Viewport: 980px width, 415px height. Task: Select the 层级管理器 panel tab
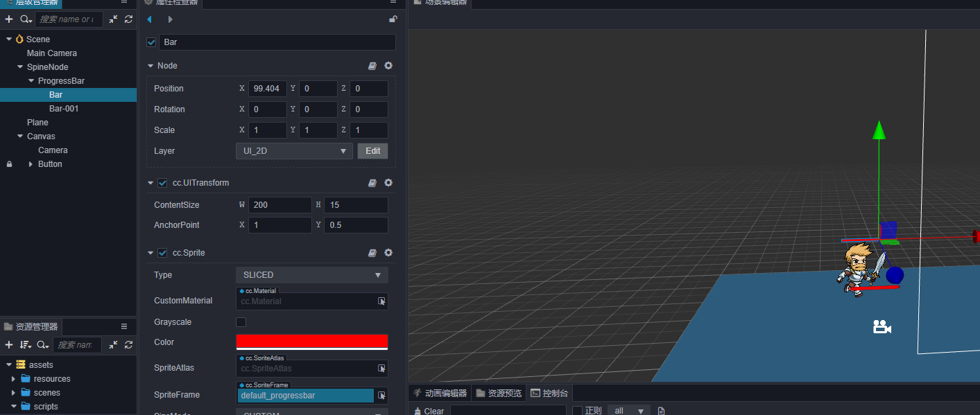(x=31, y=3)
